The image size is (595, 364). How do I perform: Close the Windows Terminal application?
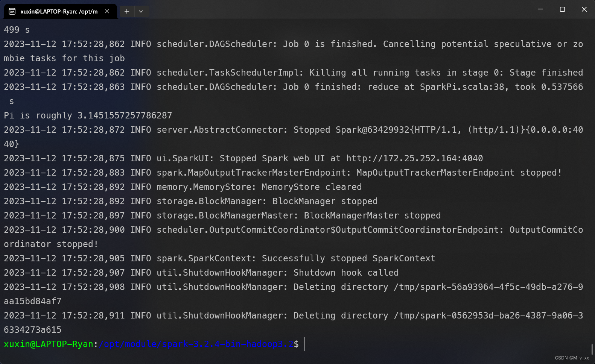tap(584, 9)
